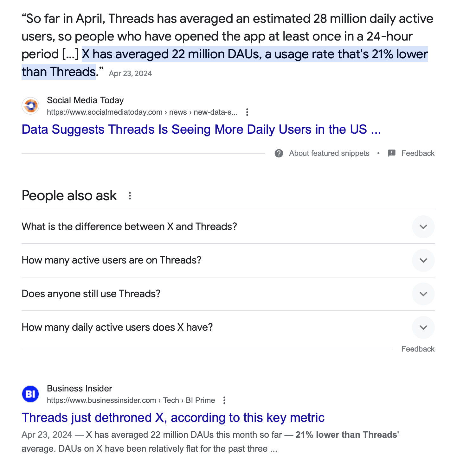Open "Threads just dethroned X" article link

[x=173, y=418]
